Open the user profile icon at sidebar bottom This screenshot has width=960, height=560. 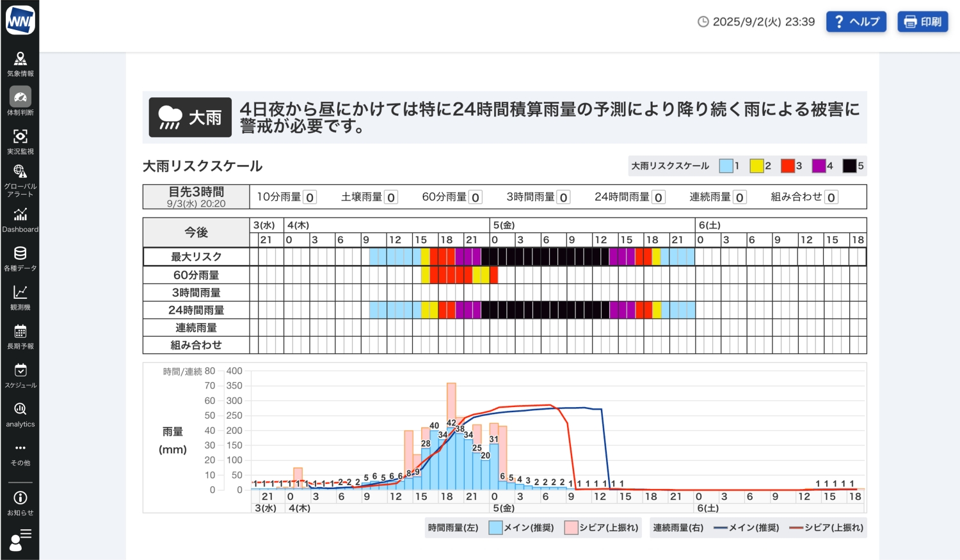coord(20,540)
